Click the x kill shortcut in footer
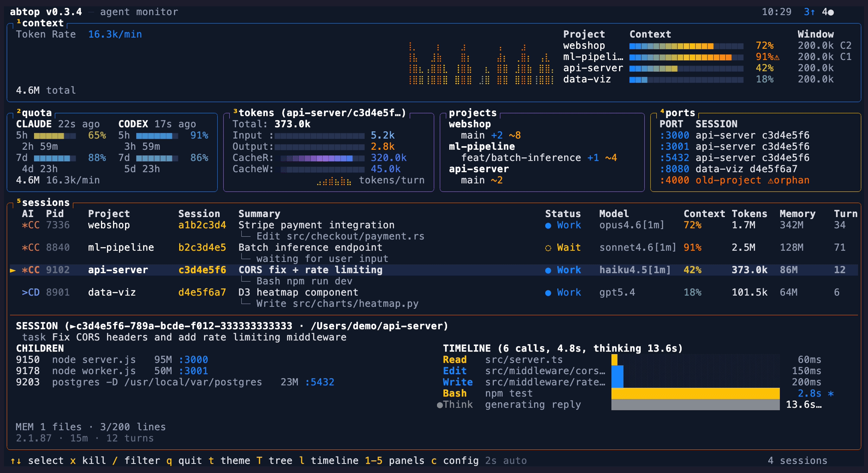The image size is (868, 473). point(88,460)
